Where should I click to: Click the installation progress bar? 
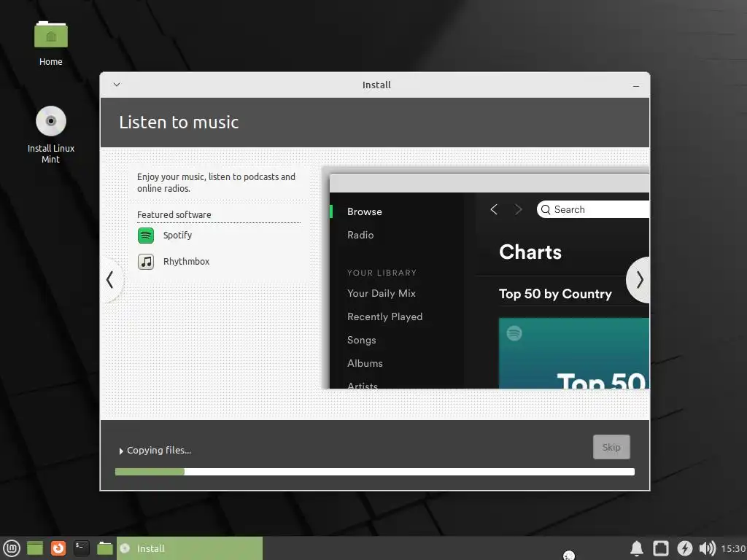point(374,472)
